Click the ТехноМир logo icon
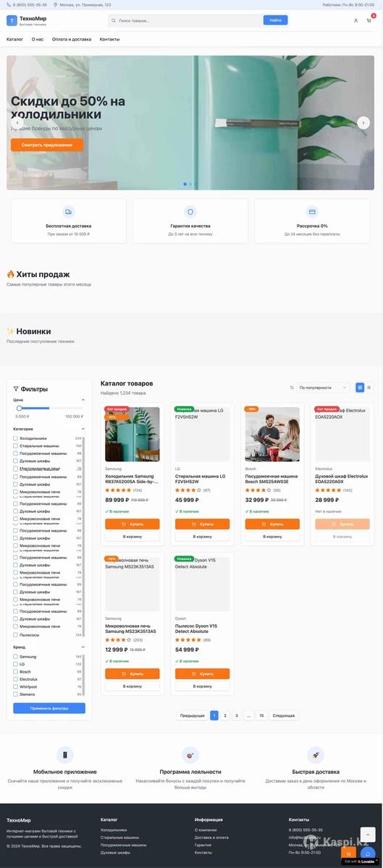The image size is (383, 868). 11,20
